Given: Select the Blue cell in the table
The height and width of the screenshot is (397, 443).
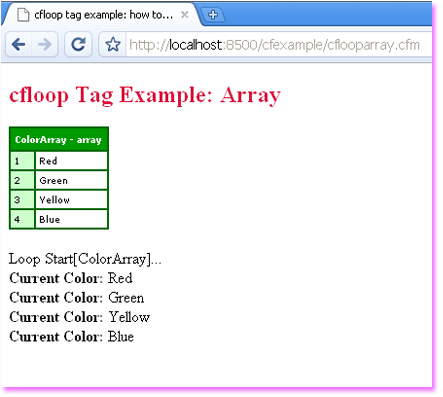Looking at the screenshot, I should (71, 219).
